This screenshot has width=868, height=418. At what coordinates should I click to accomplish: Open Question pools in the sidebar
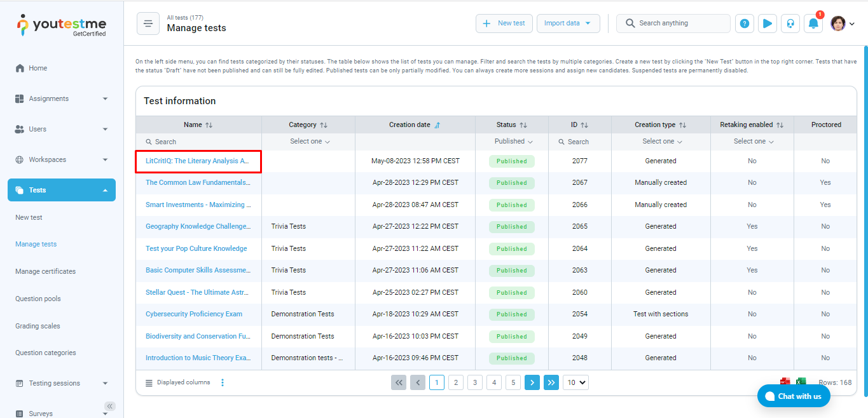point(38,299)
